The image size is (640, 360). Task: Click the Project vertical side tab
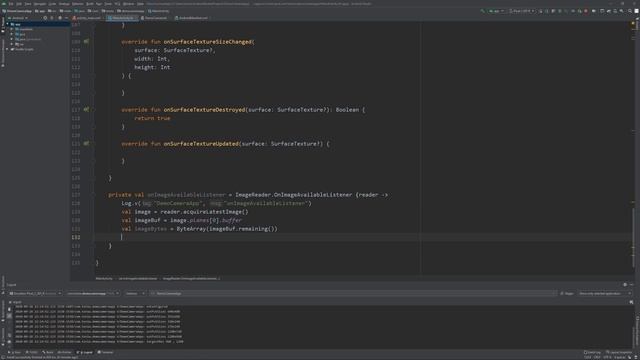pos(3,25)
